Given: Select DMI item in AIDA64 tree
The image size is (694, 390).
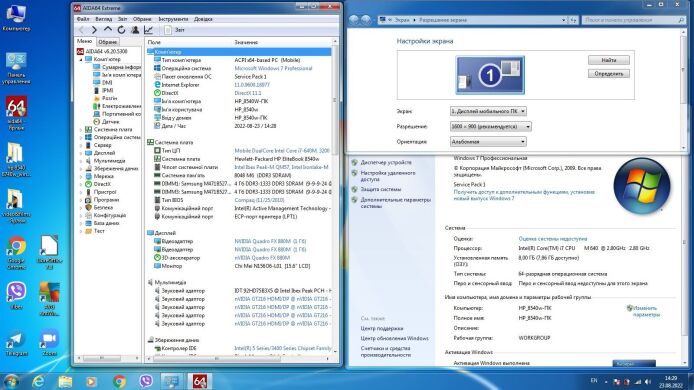Looking at the screenshot, I should (107, 82).
